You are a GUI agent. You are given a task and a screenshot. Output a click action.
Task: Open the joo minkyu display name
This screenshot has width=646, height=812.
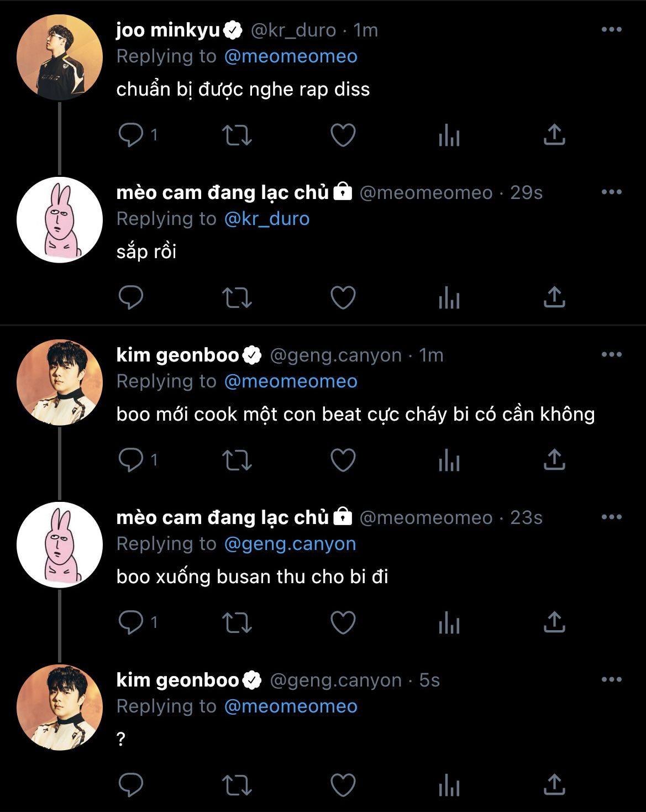point(168,30)
